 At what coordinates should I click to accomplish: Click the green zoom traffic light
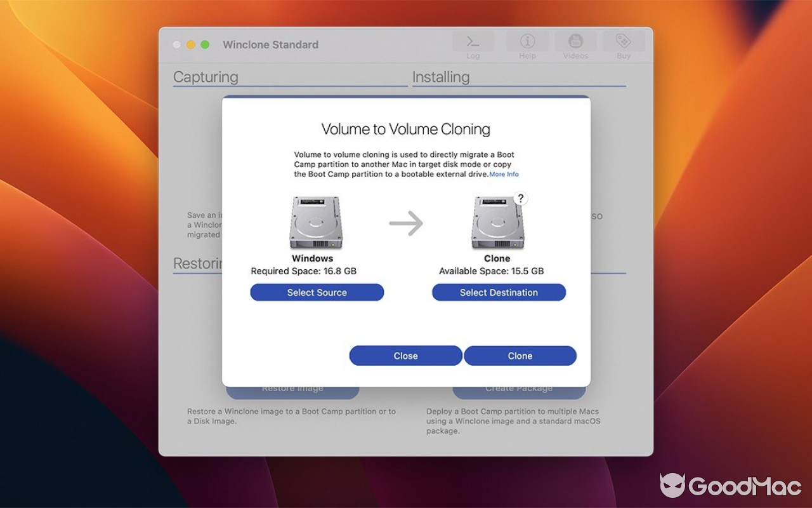coord(204,44)
